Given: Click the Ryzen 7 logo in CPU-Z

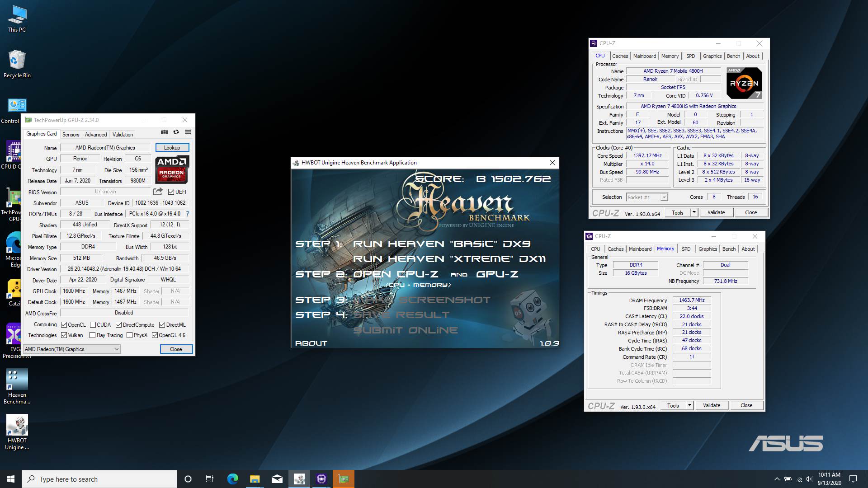Looking at the screenshot, I should point(744,83).
